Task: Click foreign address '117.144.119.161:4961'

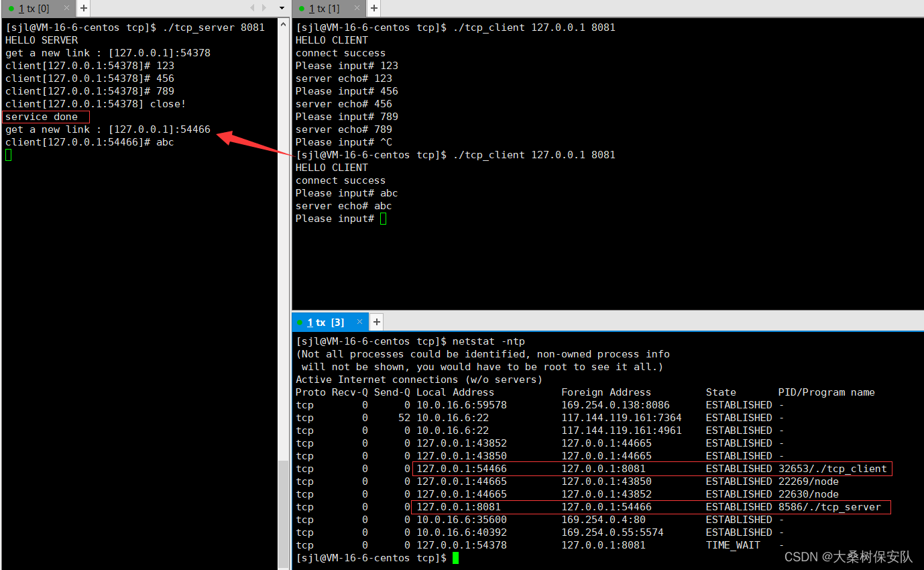Action: tap(622, 431)
